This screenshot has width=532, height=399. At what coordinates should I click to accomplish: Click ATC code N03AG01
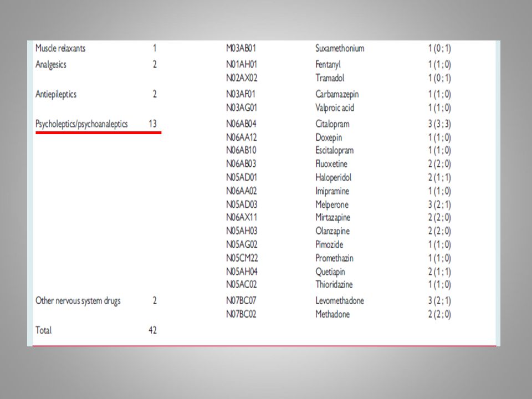coord(242,108)
